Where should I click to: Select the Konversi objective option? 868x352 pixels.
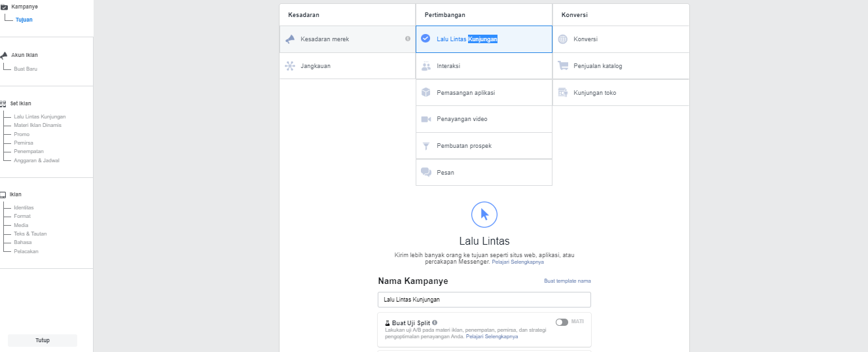pos(621,39)
